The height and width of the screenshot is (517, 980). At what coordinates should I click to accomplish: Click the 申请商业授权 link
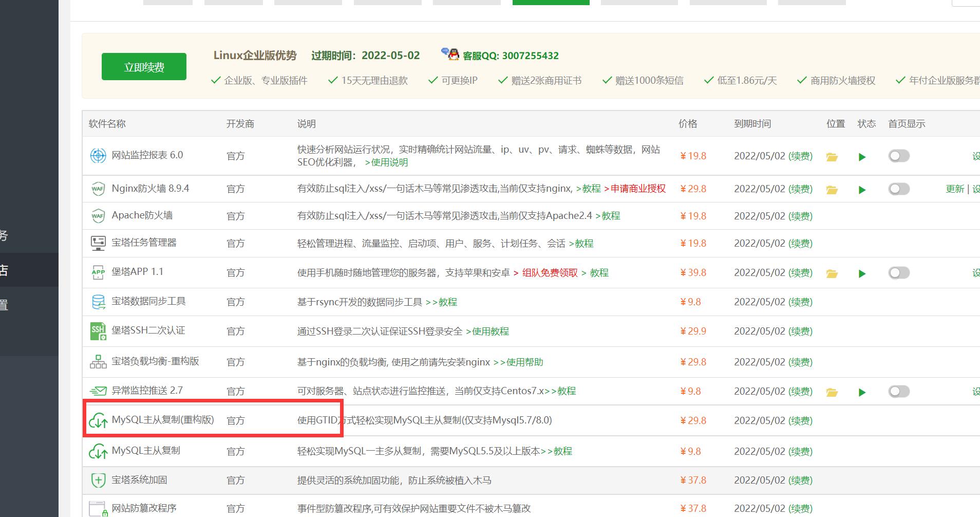point(635,189)
